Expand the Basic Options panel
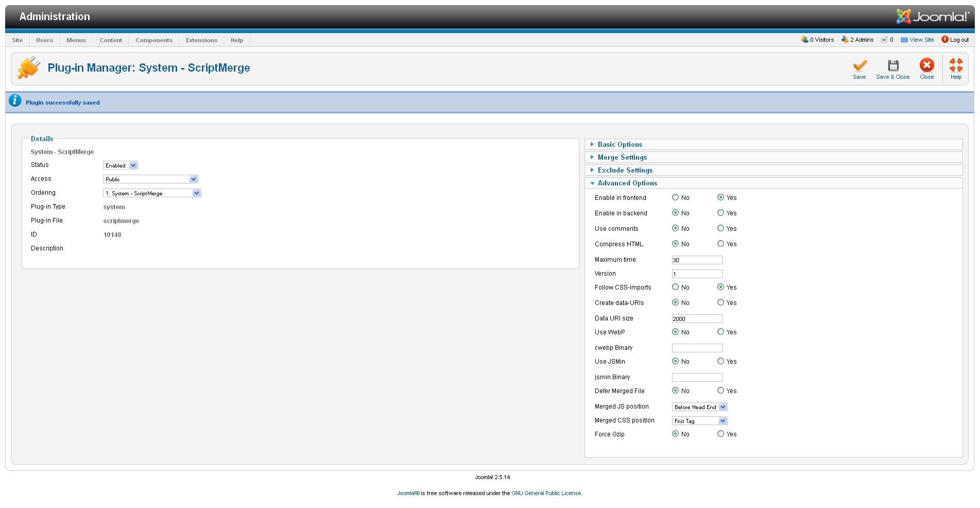Image resolution: width=980 pixels, height=508 pixels. pyautogui.click(x=620, y=144)
